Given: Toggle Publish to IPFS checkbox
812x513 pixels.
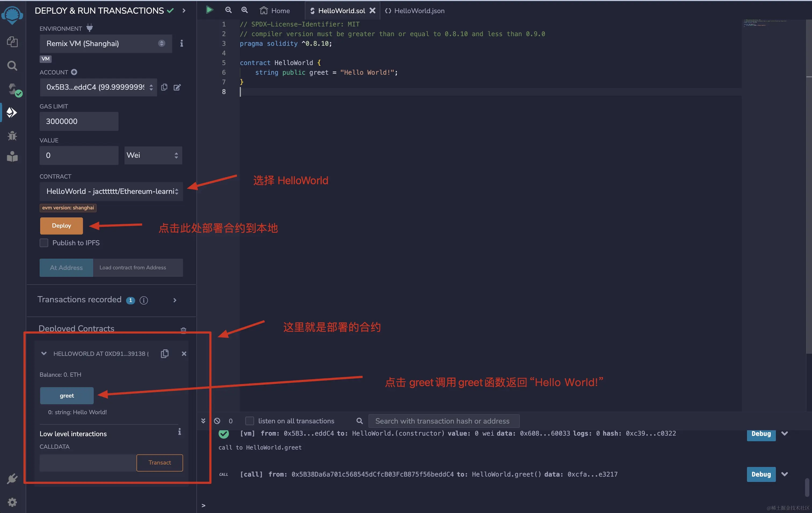Looking at the screenshot, I should click(44, 243).
